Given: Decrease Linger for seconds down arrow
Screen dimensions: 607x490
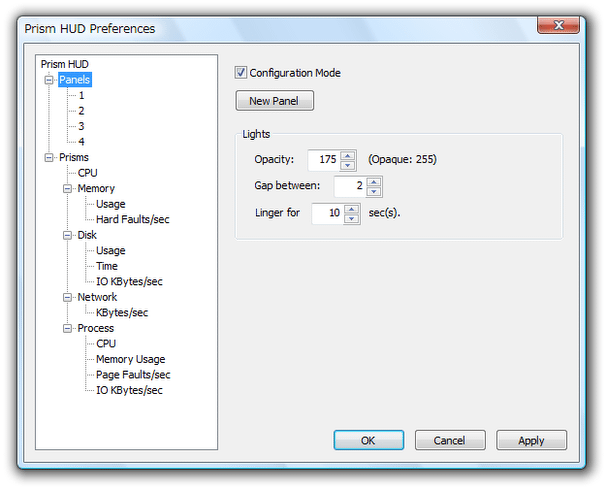Looking at the screenshot, I should pos(352,219).
